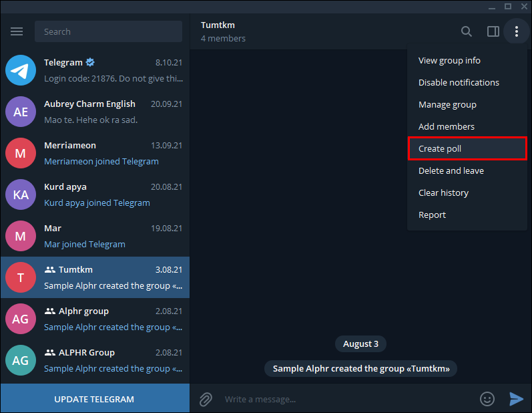Open the hamburger main menu
This screenshot has width=532, height=413.
point(17,31)
